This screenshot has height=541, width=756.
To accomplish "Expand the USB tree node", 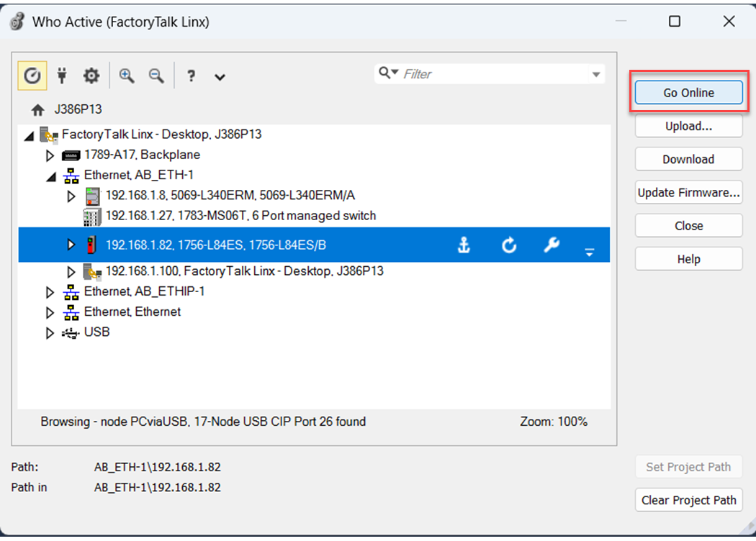I will pos(50,332).
